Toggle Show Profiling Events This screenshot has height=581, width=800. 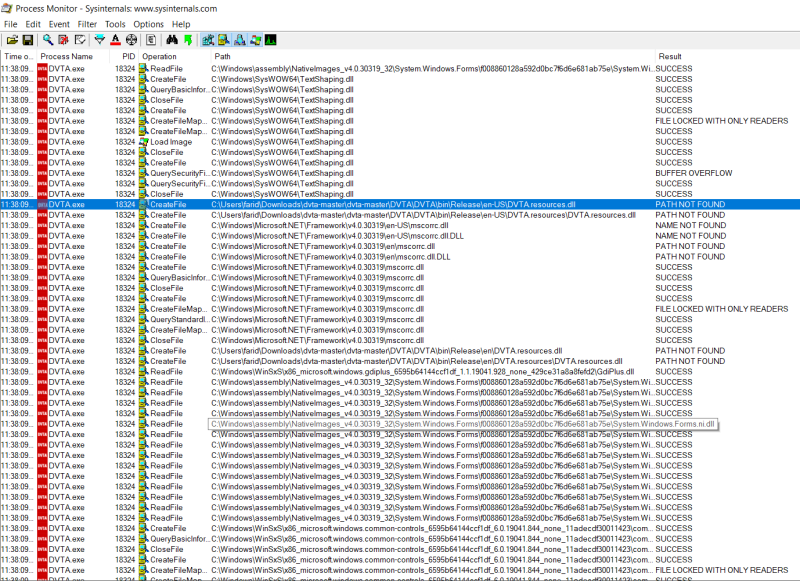271,40
